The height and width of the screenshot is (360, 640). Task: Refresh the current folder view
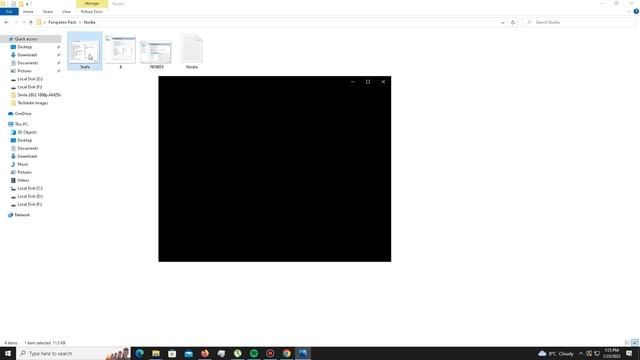pyautogui.click(x=513, y=22)
